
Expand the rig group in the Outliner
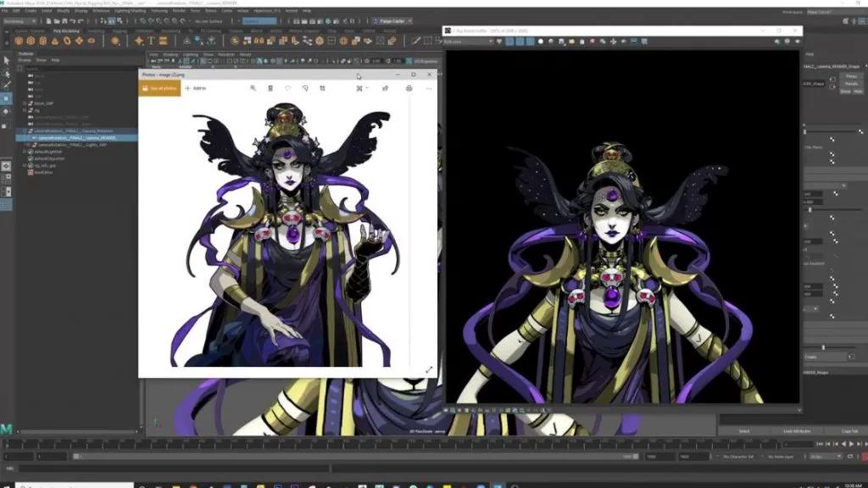coord(25,108)
